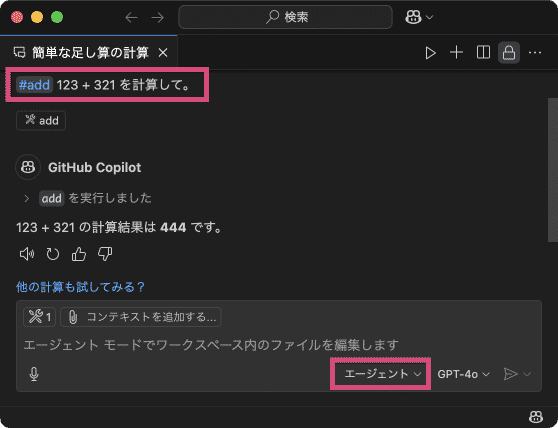Click the chat vertical scrollbar
This screenshot has width=558, height=428.
point(552,170)
